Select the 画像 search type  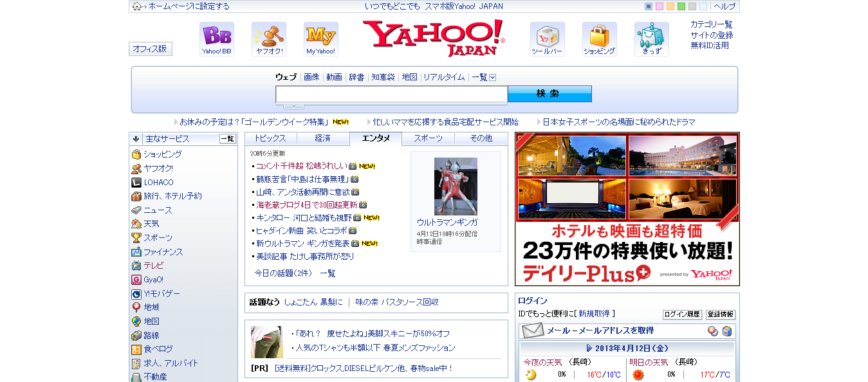coord(311,77)
